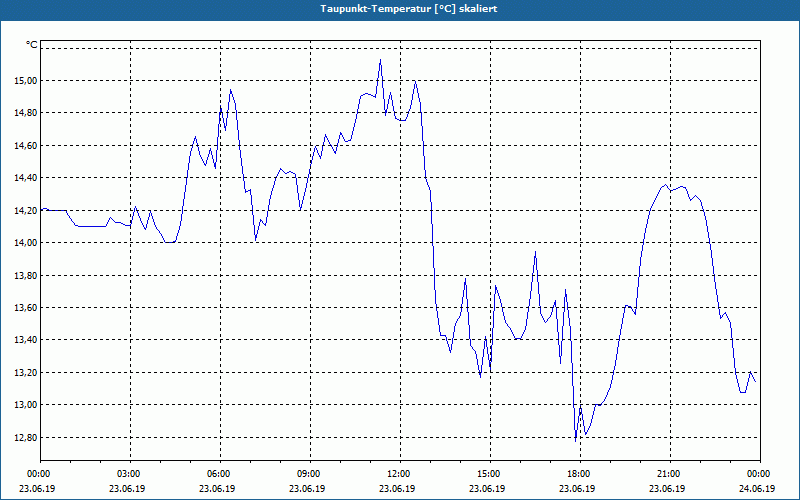
Task: Select the 15,00 y-axis value
Action: [x=26, y=81]
